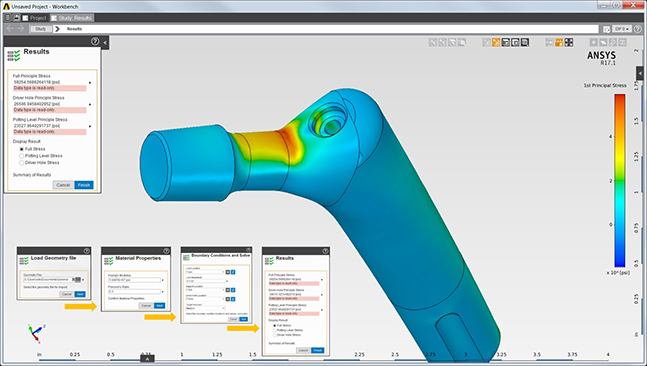
Task: Click the Driver Hole Principle Stress value field
Action: pyautogui.click(x=50, y=104)
